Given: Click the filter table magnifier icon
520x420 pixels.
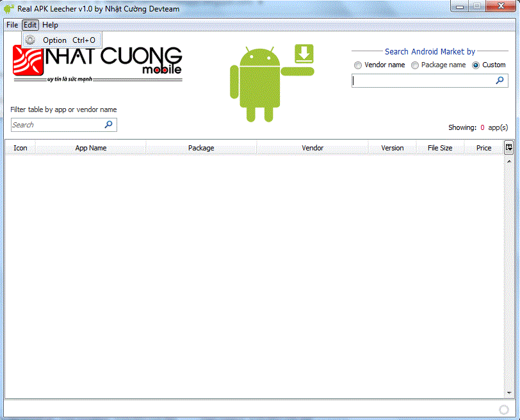Looking at the screenshot, I should coord(109,125).
